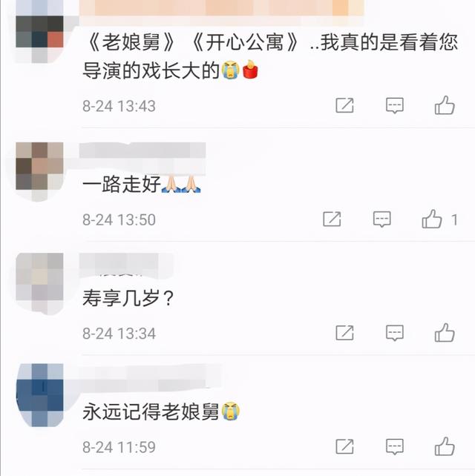Repost the 一路走好 comment
The image size is (475, 476).
pyautogui.click(x=332, y=219)
